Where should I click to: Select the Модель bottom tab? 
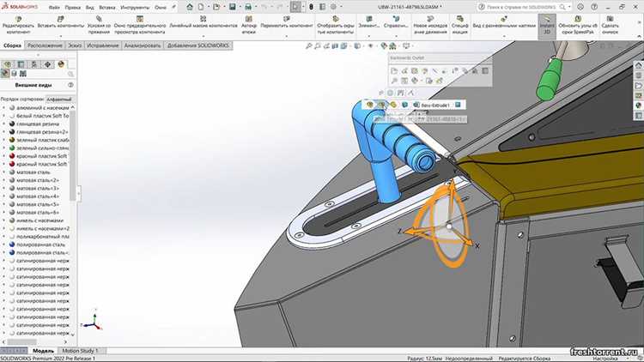43,351
